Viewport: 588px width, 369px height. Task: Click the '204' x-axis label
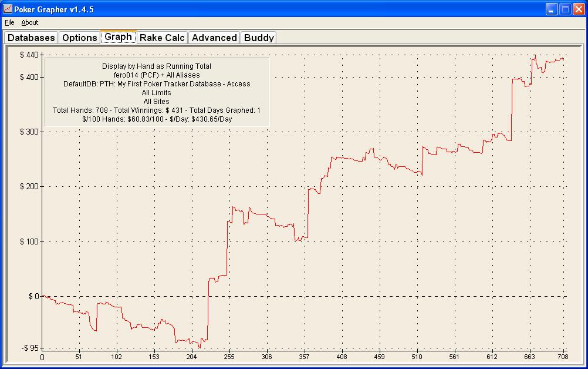[x=191, y=357]
